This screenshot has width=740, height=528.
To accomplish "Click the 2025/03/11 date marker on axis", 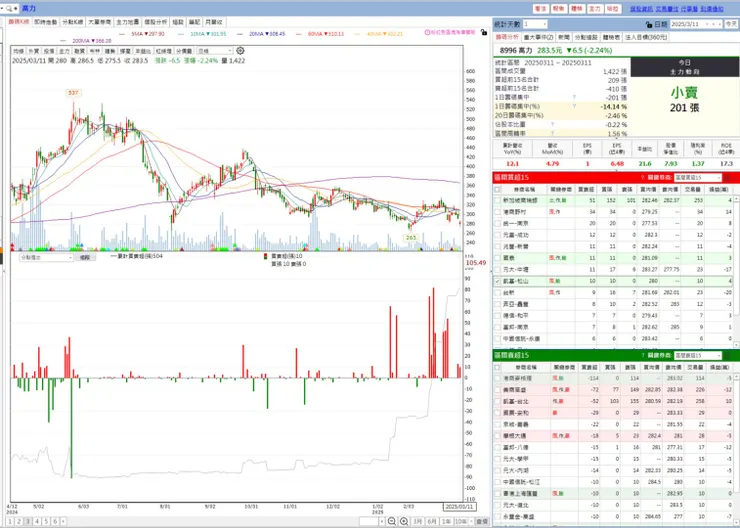I will point(460,507).
